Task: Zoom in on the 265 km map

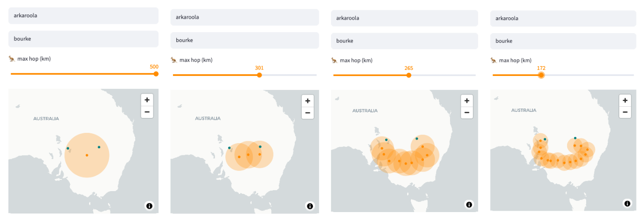Action: coord(467,101)
